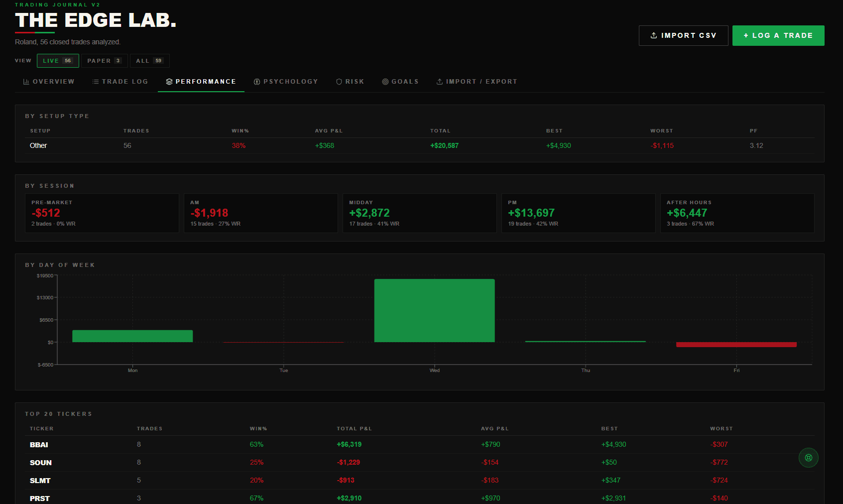Click the upload icon beside Import / Export
Viewport: 843px width, 504px height.
point(440,82)
